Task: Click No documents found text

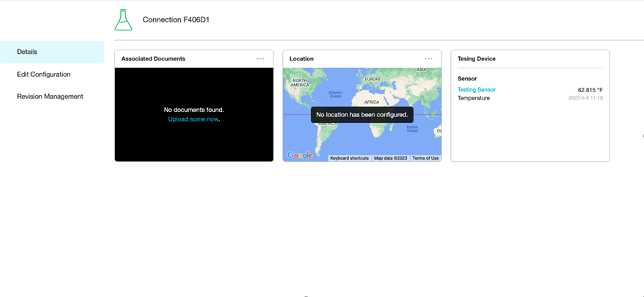Action: (x=194, y=110)
